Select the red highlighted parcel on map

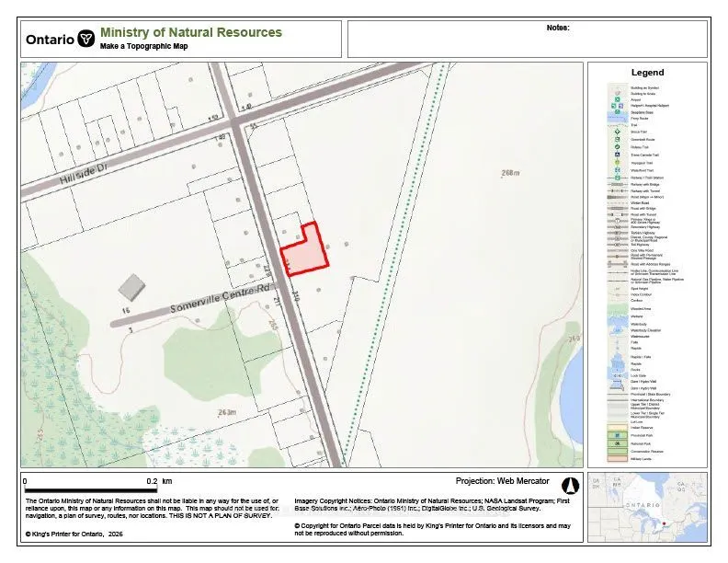pos(305,253)
